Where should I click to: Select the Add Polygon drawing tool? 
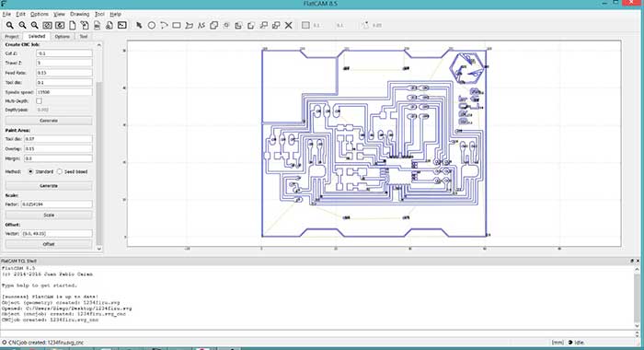click(x=189, y=25)
